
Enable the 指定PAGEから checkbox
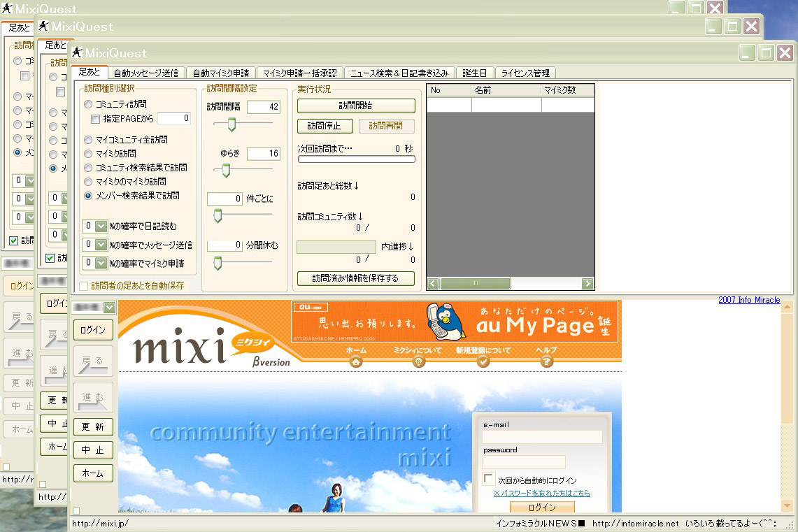point(94,119)
